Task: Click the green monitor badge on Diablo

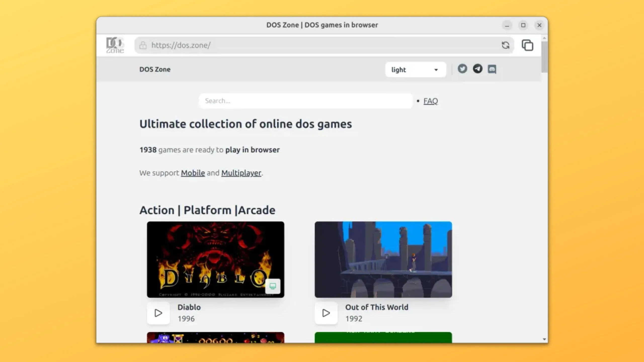Action: point(273,286)
